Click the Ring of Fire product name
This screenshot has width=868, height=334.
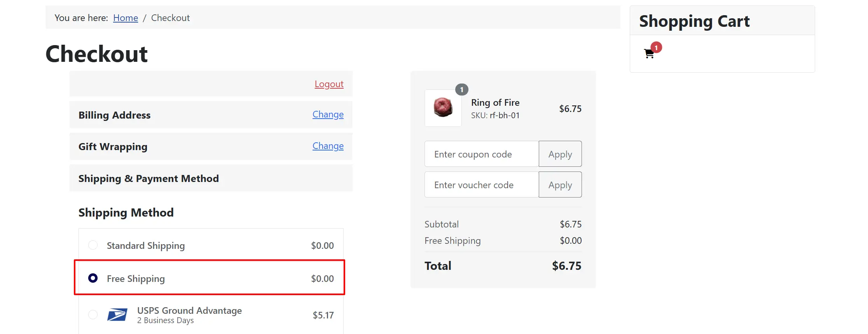click(495, 103)
